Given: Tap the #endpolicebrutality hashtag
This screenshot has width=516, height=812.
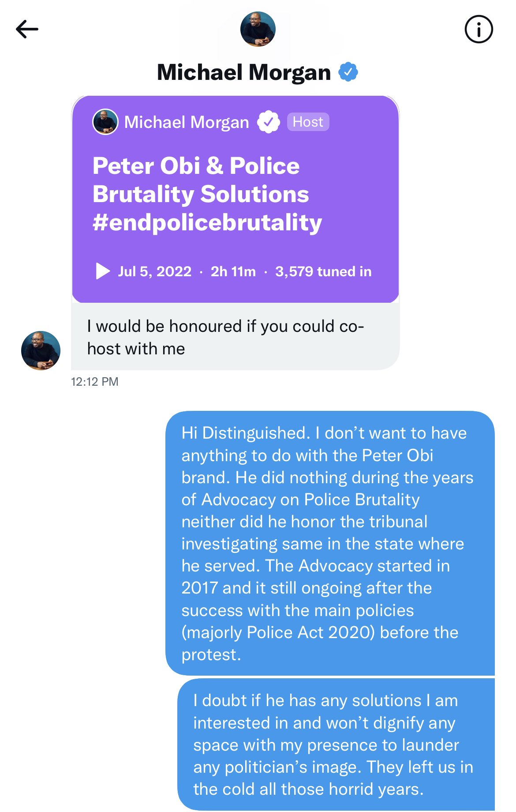Looking at the screenshot, I should click(x=207, y=222).
